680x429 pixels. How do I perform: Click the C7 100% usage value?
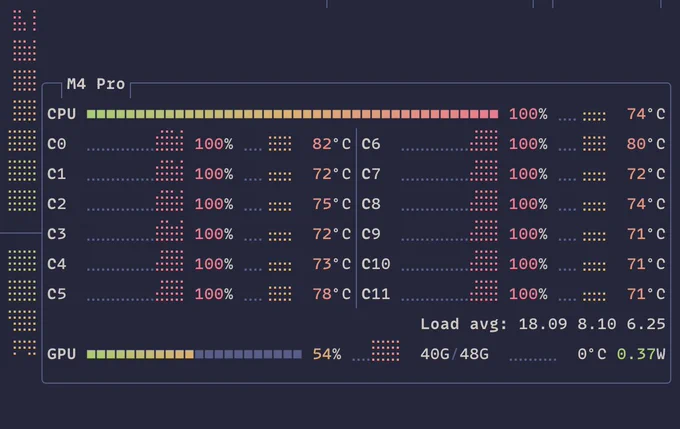click(x=528, y=174)
